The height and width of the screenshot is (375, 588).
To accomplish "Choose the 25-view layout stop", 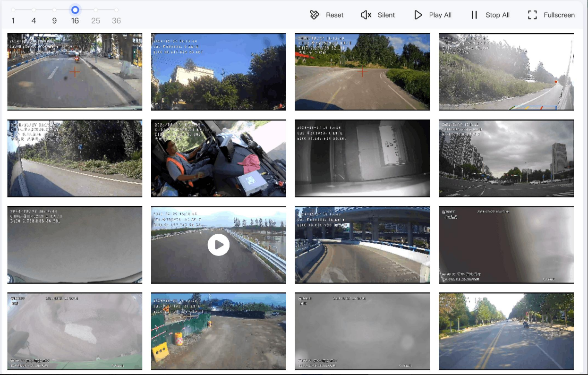I will (96, 10).
